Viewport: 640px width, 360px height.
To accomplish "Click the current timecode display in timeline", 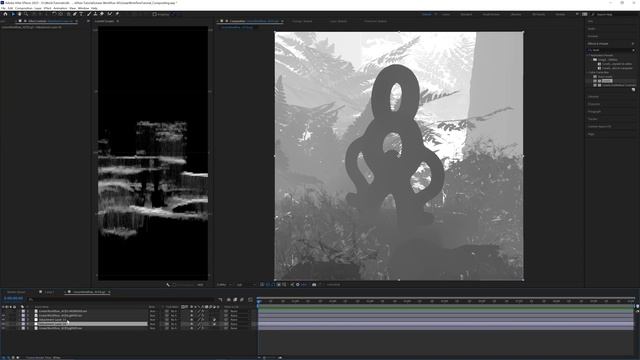I will [x=13, y=299].
